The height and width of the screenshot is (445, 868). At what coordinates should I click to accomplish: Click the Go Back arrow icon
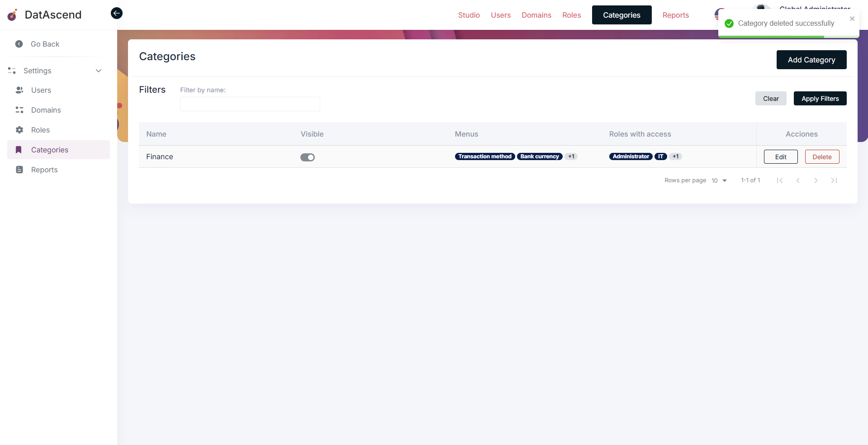point(19,44)
